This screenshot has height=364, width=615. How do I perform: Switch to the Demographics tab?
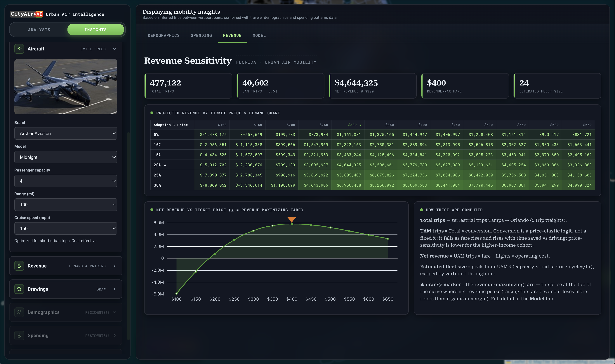click(x=164, y=36)
